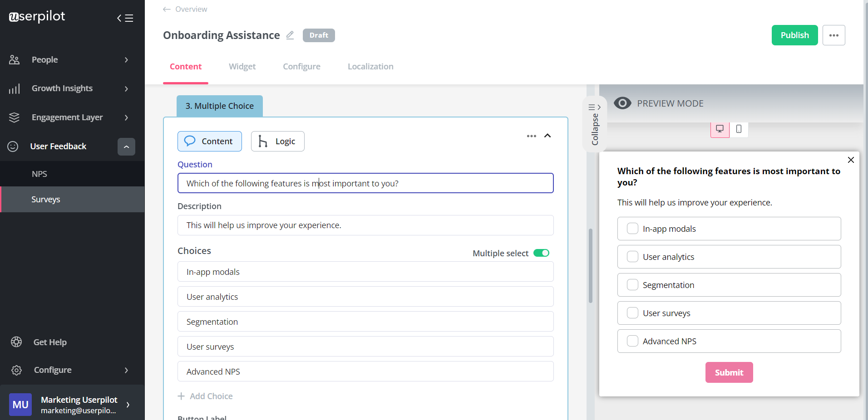Open the Localization tab
868x420 pixels.
pos(370,67)
